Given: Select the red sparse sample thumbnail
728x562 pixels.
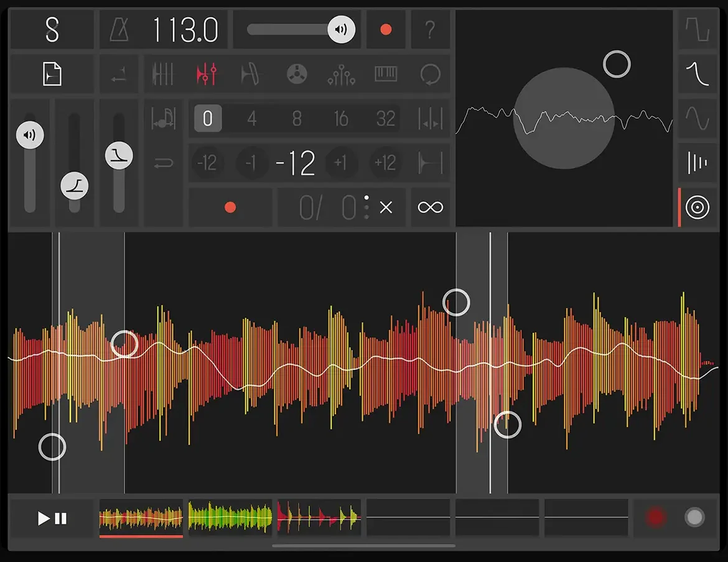Looking at the screenshot, I should coord(319,518).
